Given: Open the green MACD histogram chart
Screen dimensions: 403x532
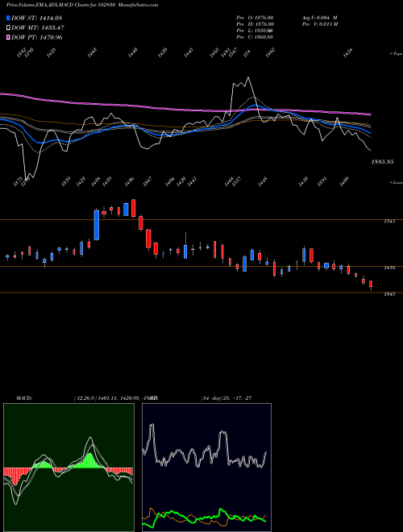Looking at the screenshot, I should click(x=69, y=468).
